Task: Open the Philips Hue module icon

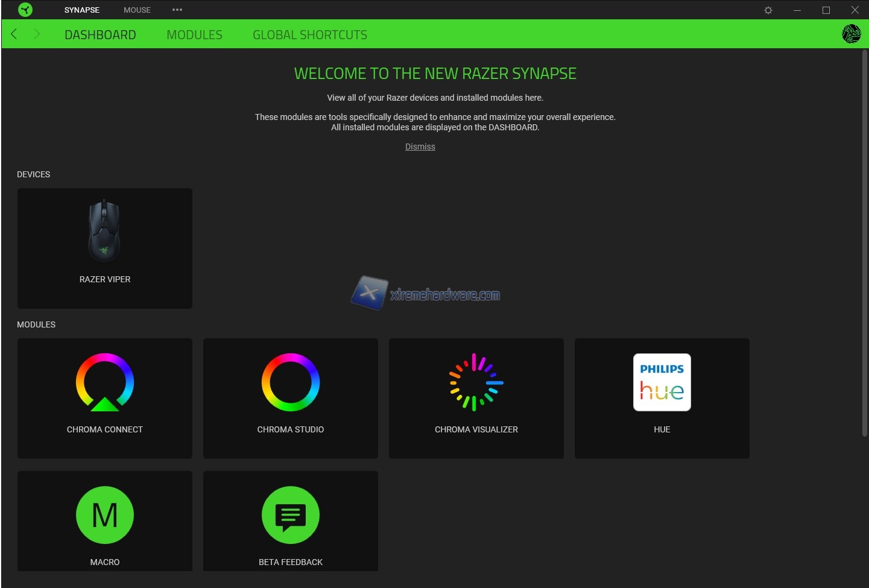Action: (x=662, y=382)
